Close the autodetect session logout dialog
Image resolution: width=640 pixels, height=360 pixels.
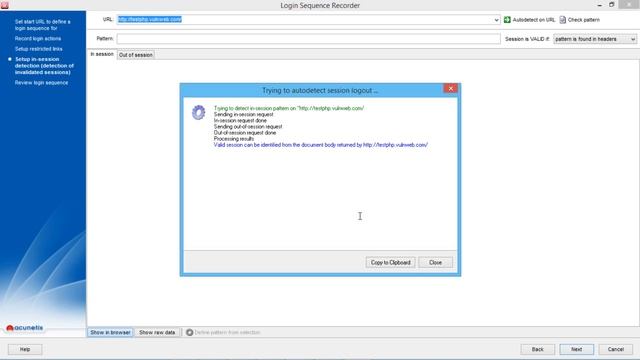coord(451,89)
